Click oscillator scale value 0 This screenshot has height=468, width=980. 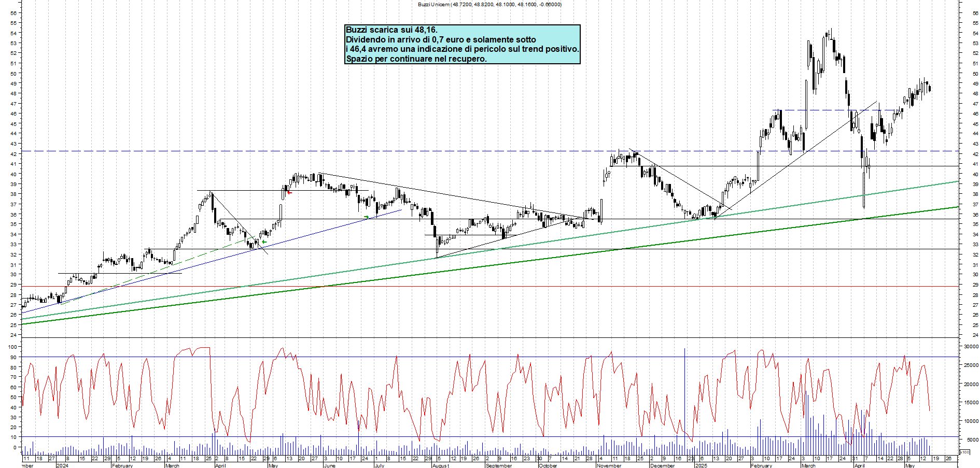[x=15, y=447]
